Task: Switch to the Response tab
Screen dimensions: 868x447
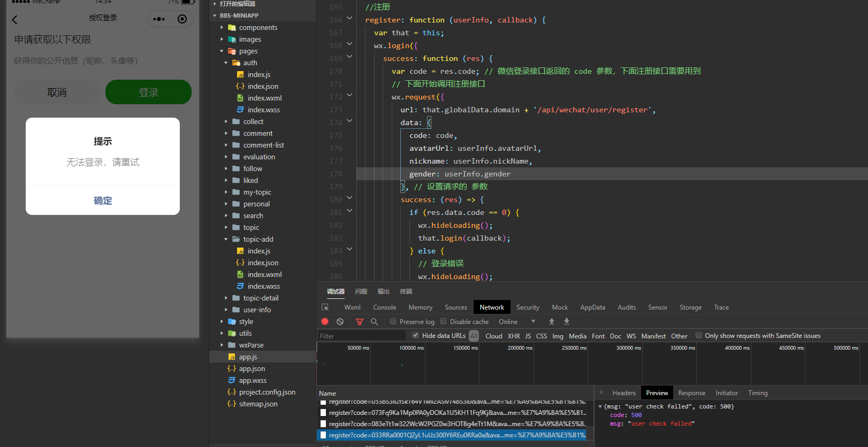Action: point(692,393)
